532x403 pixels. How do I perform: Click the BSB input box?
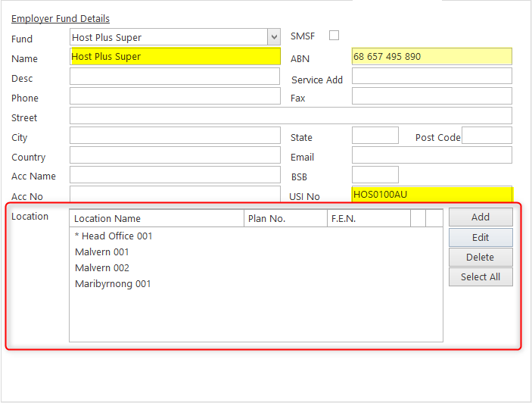(375, 175)
